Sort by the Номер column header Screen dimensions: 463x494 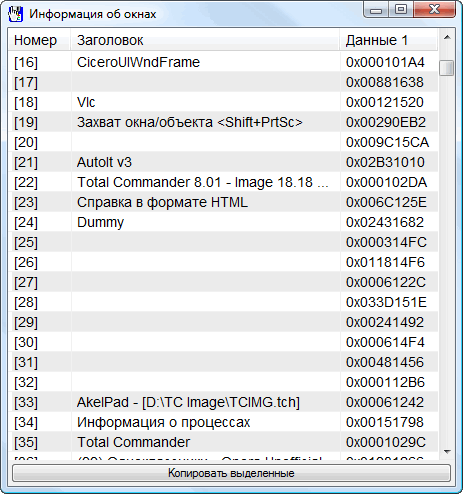[39, 40]
